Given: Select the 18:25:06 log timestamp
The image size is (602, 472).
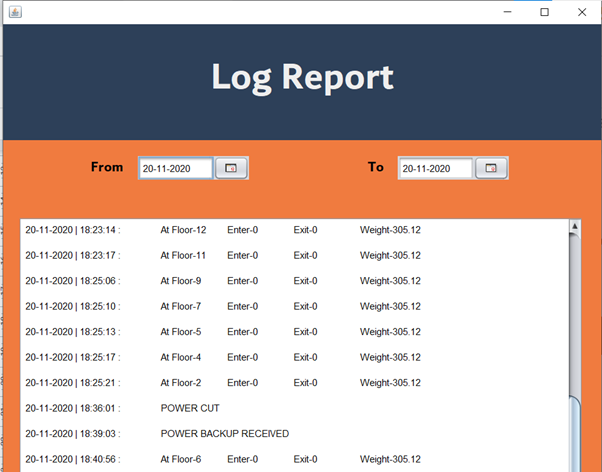Looking at the screenshot, I should pos(73,281).
